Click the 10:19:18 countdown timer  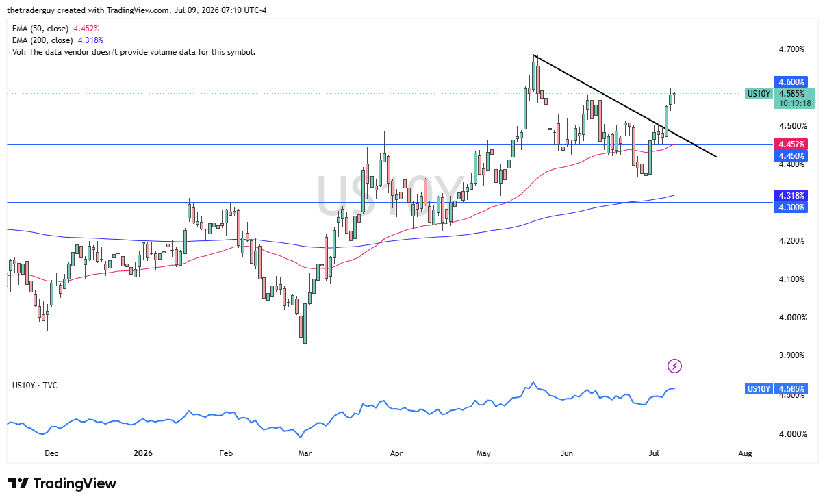[794, 103]
